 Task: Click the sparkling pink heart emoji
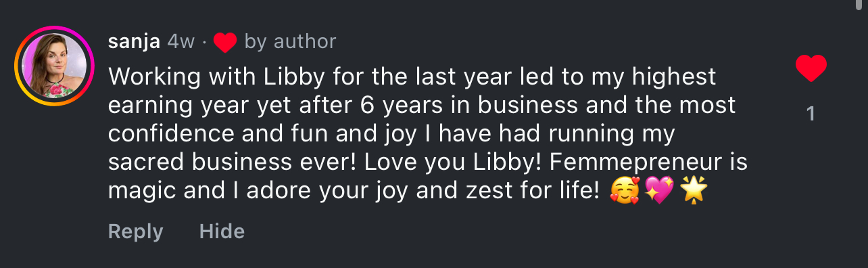pyautogui.click(x=660, y=191)
